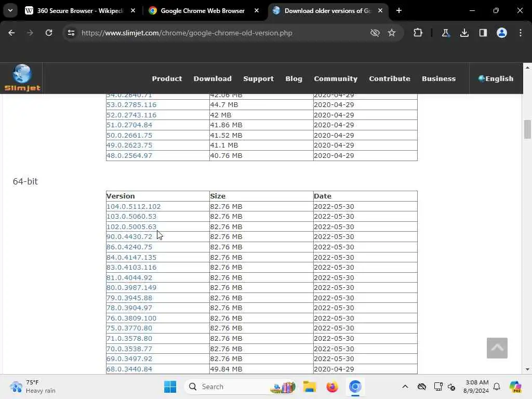
Task: Open File Explorer from taskbar
Action: [x=310, y=387]
